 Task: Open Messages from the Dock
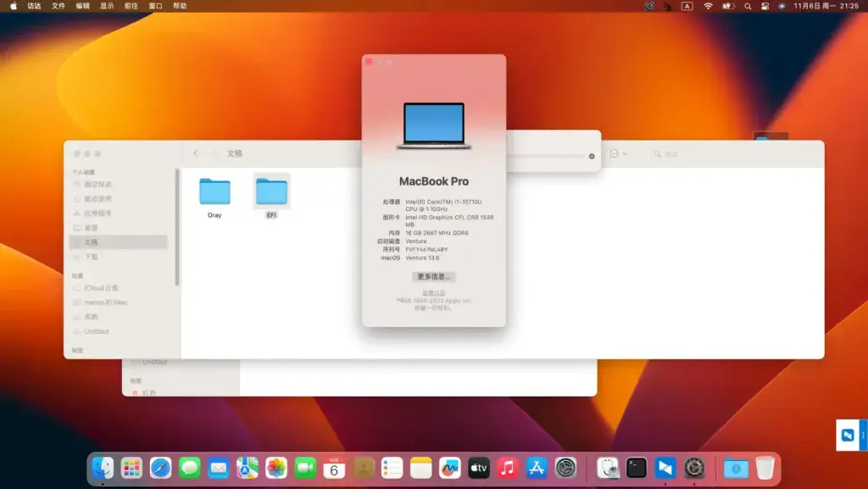click(x=189, y=469)
